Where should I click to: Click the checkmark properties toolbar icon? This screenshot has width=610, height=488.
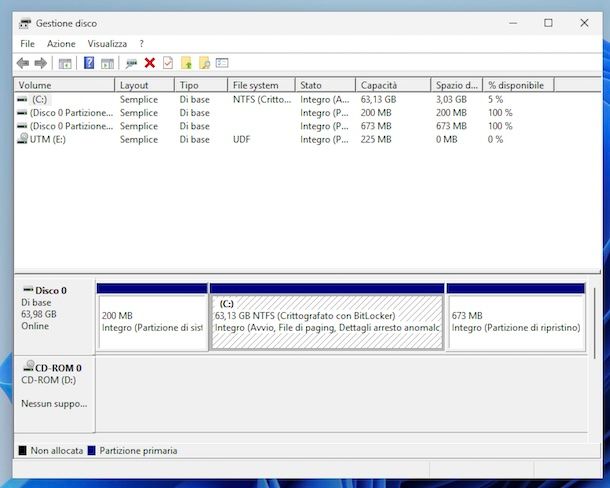tap(168, 63)
